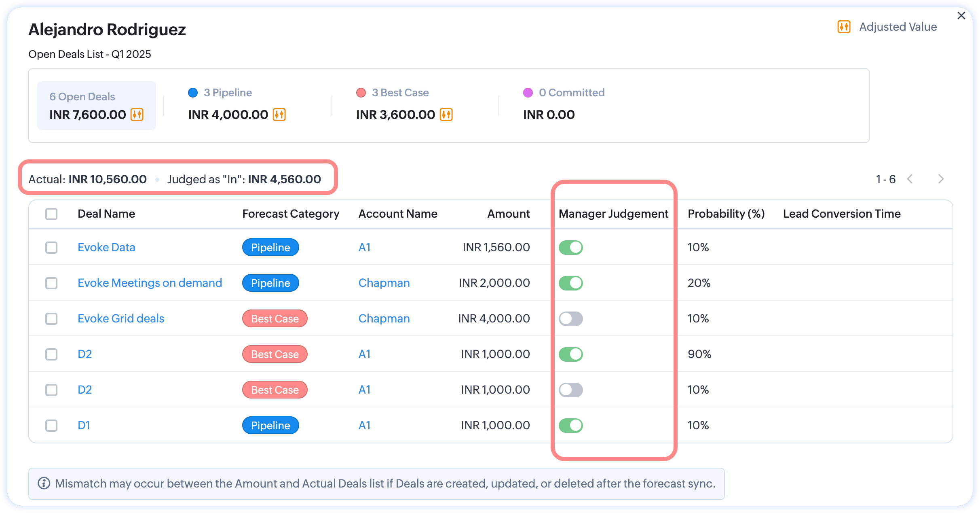Click adjusted value icon beside INR 4,000.00
This screenshot has height=513, width=980.
(x=279, y=114)
